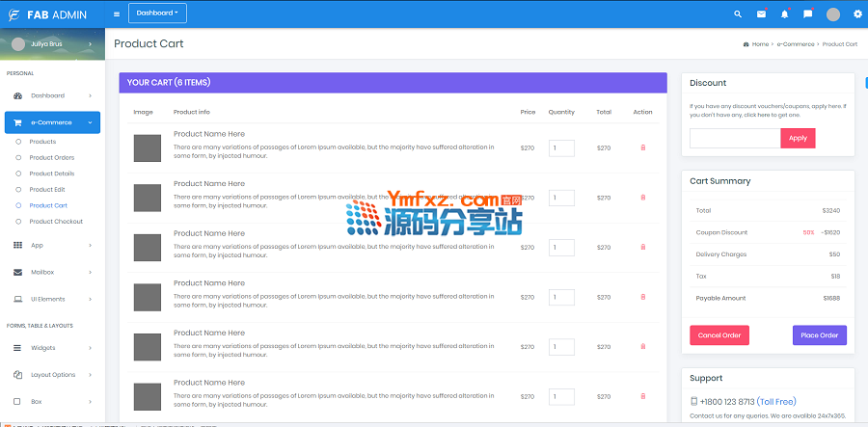
Task: Click the Place Order button
Action: click(819, 335)
